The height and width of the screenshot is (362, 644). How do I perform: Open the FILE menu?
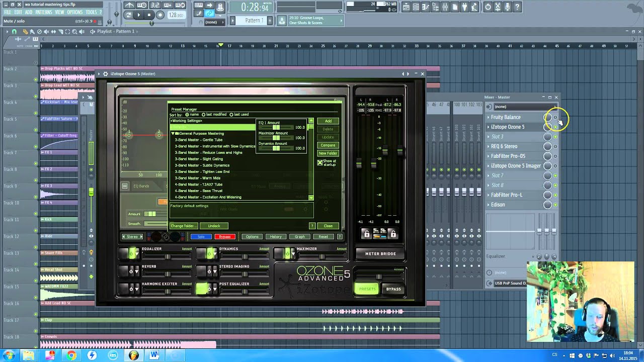[8, 12]
